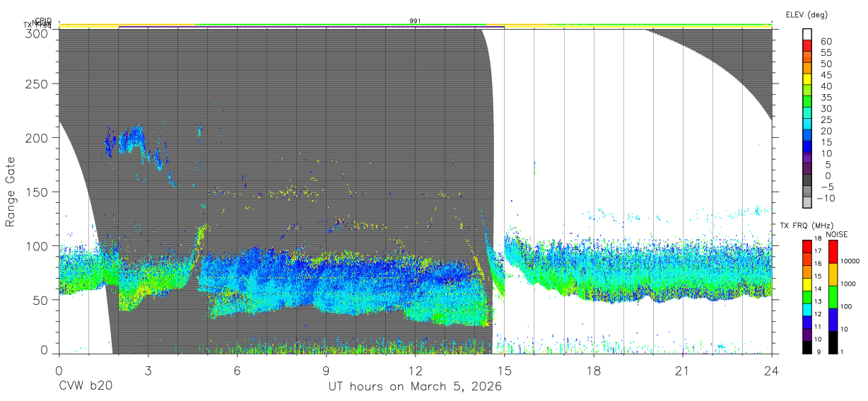Click the black bottom swatch of the TX FRQ scale
Image resolution: width=868 pixels, height=401 pixels.
coord(807,347)
